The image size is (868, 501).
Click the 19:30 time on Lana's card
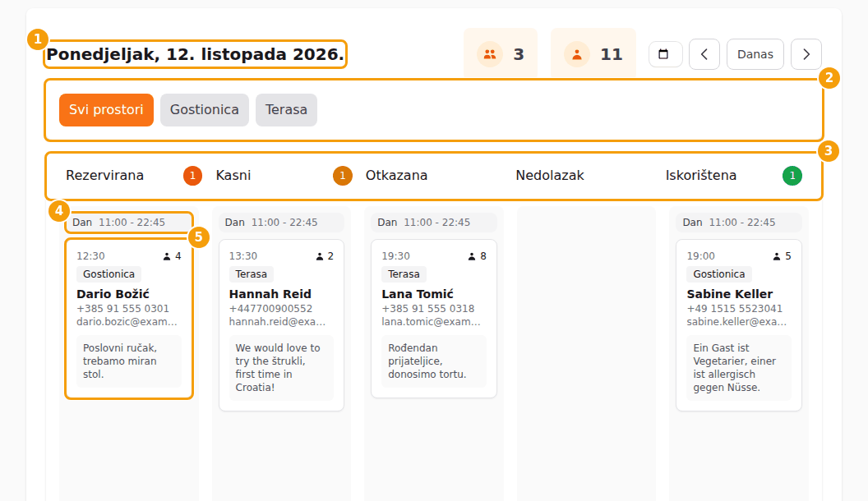coord(396,256)
